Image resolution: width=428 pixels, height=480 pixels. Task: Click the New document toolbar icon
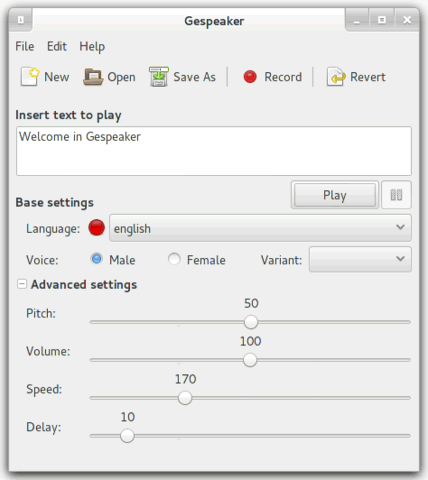click(30, 77)
